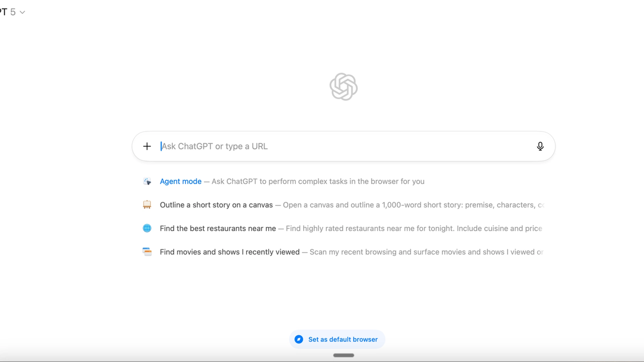This screenshot has height=362, width=644.
Task: Click the Agent mode cursor icon
Action: point(147,181)
